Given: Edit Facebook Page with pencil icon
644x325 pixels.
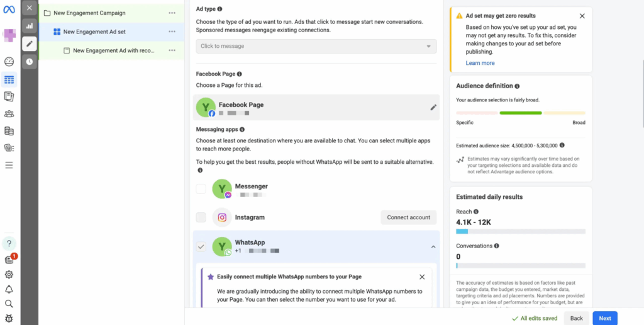Looking at the screenshot, I should click(433, 108).
